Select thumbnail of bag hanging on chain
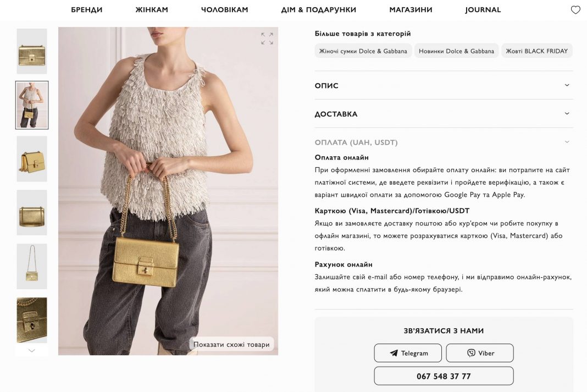Viewport: 587px width, 392px height. click(32, 266)
